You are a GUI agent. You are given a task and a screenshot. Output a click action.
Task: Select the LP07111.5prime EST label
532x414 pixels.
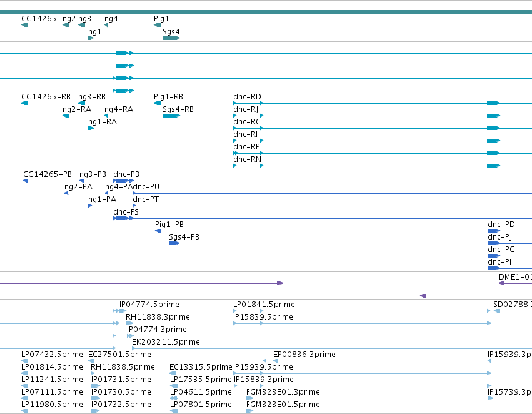click(52, 392)
